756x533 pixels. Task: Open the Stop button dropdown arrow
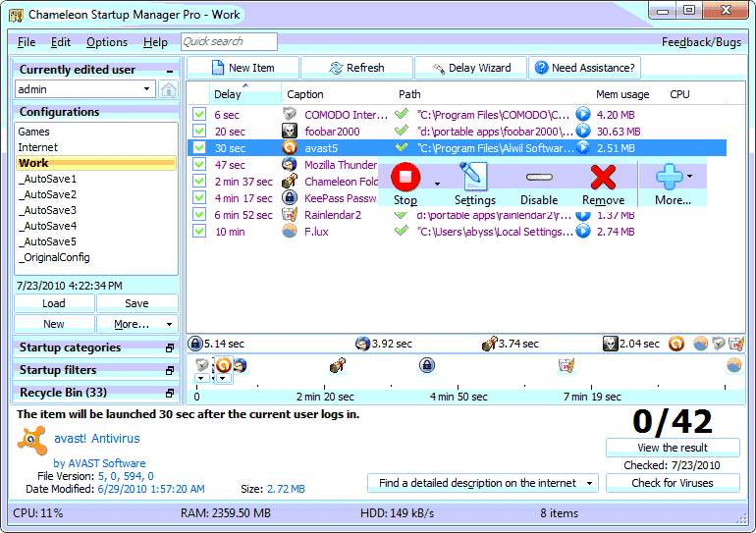click(x=437, y=184)
